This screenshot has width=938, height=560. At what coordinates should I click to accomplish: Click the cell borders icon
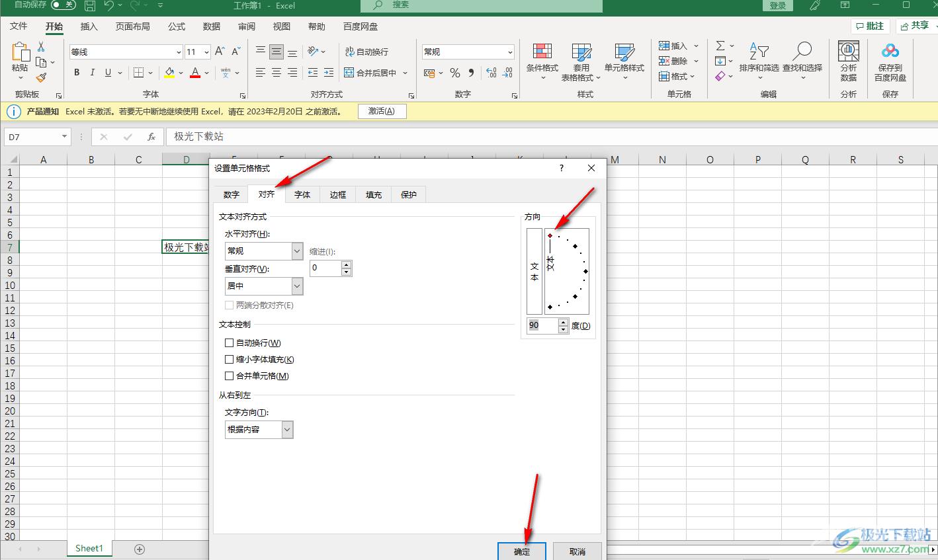(138, 73)
